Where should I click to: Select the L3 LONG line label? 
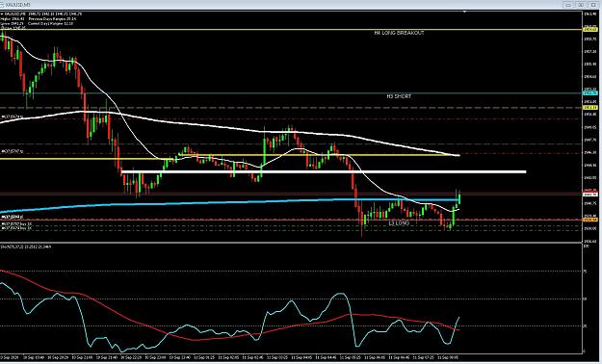pyautogui.click(x=399, y=223)
